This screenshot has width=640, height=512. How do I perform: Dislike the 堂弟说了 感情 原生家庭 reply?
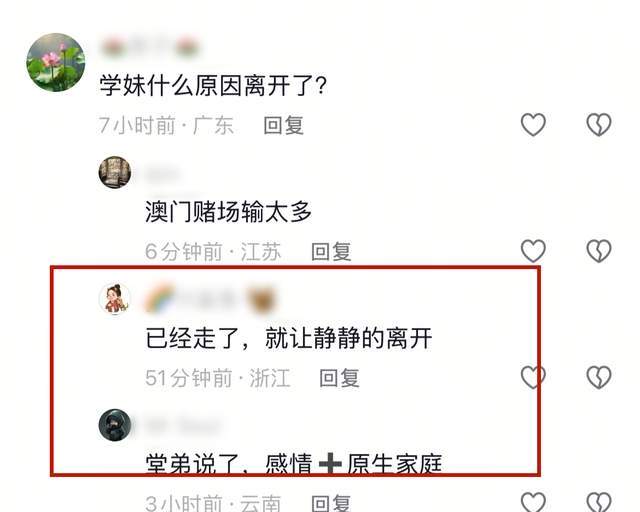point(599,502)
